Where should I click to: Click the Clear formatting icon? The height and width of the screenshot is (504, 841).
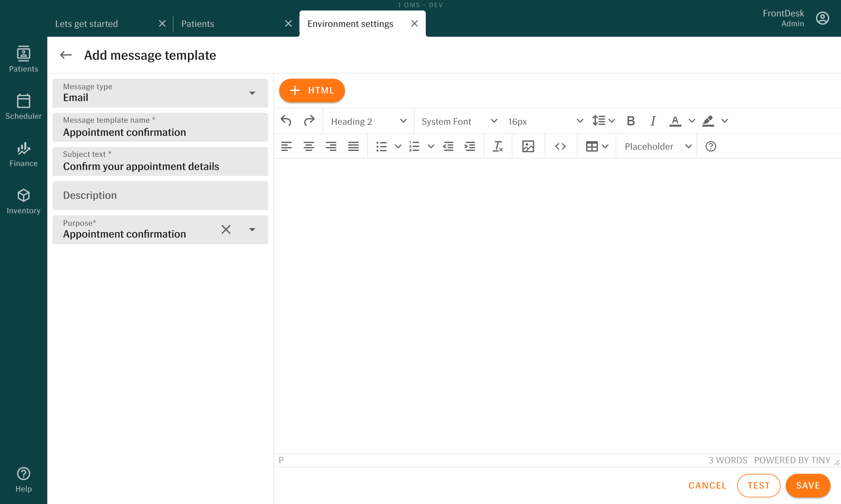(498, 146)
